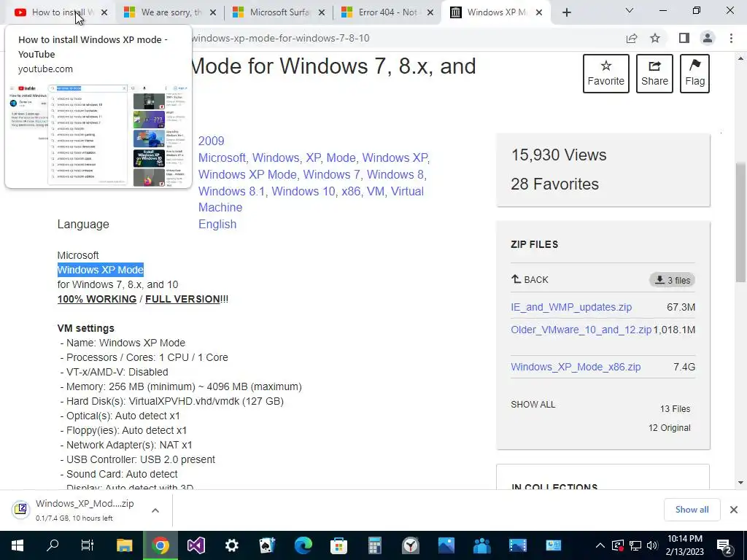
Task: Open Solitaire cards app on taskbar
Action: click(x=267, y=545)
